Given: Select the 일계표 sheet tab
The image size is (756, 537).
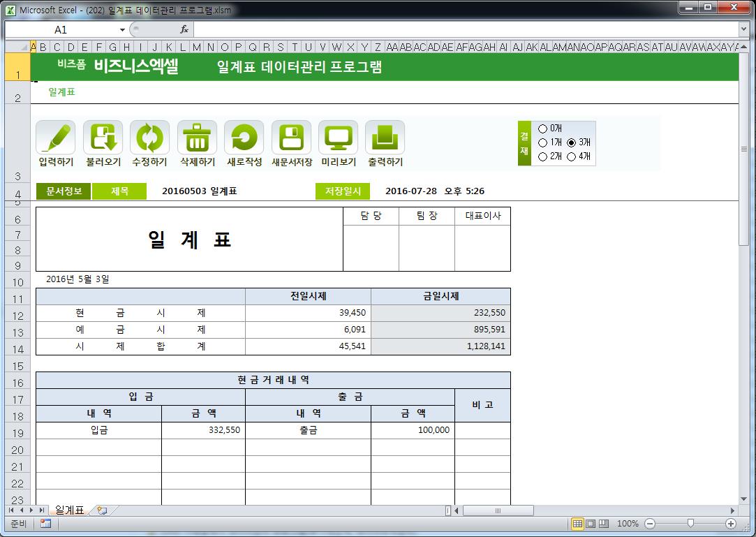Looking at the screenshot, I should (69, 510).
